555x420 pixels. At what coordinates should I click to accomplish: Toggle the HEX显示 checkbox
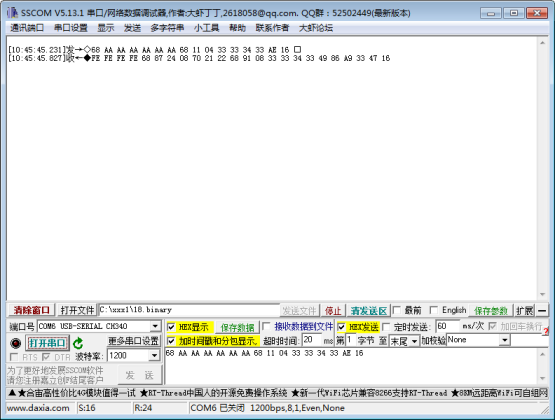[171, 327]
